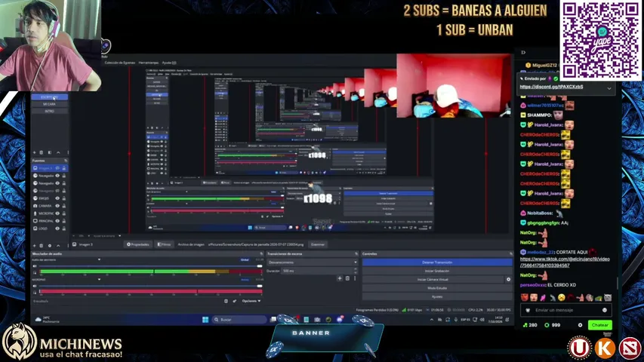
Task: Click the Iniciar Cámara Virtual button
Action: click(433, 280)
